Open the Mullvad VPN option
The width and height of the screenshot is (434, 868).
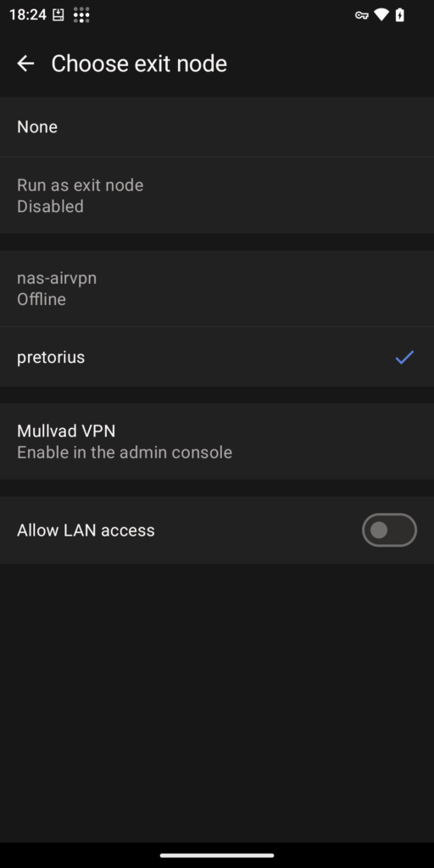tap(217, 441)
